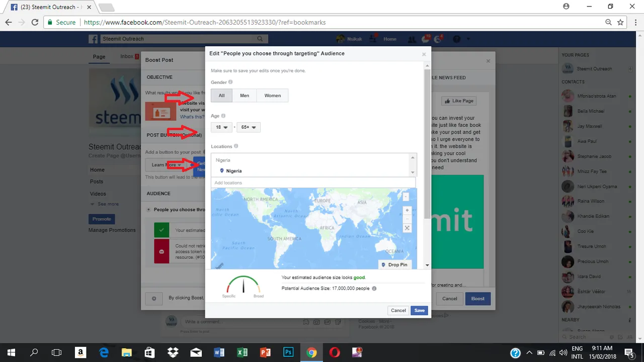Reload the page in Chrome
644x362 pixels.
tap(35, 22)
